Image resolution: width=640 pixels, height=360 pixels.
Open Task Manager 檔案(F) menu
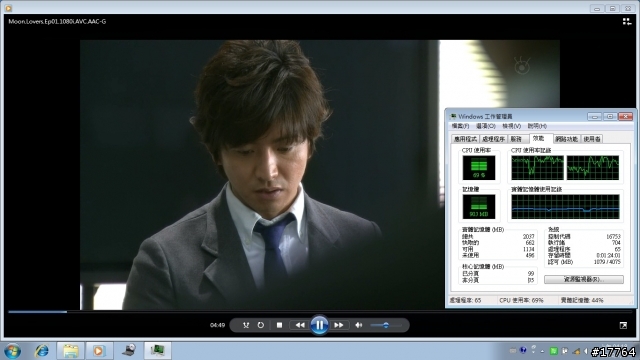click(460, 126)
